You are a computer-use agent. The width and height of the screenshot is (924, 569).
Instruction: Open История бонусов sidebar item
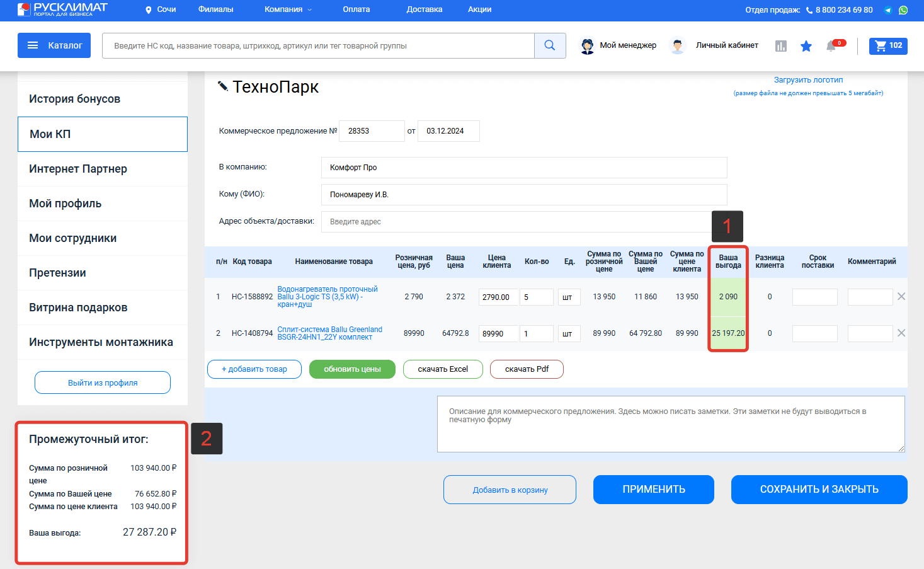(x=103, y=99)
